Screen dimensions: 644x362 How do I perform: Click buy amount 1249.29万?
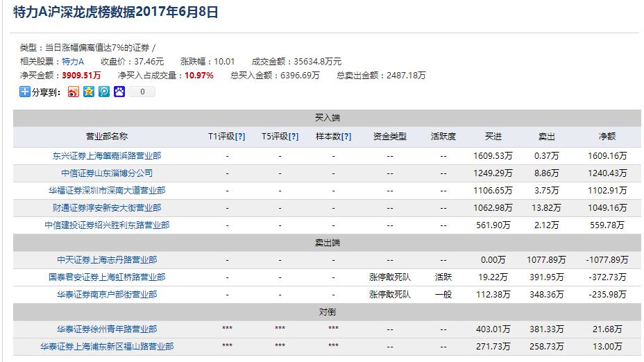click(493, 173)
